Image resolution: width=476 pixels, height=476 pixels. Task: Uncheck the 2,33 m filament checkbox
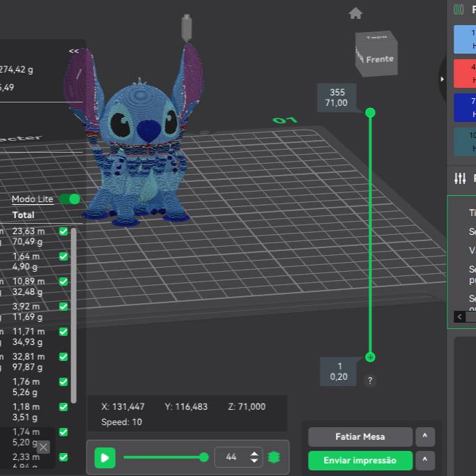pos(63,457)
